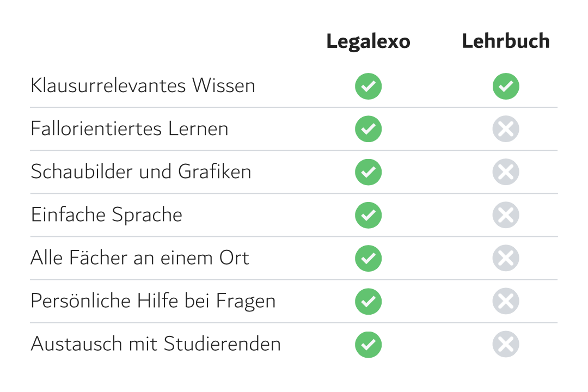Click the Legalexo checkmark for Klausurrelevantes Wissen
Viewport: 588px width, 392px height.
tap(368, 86)
